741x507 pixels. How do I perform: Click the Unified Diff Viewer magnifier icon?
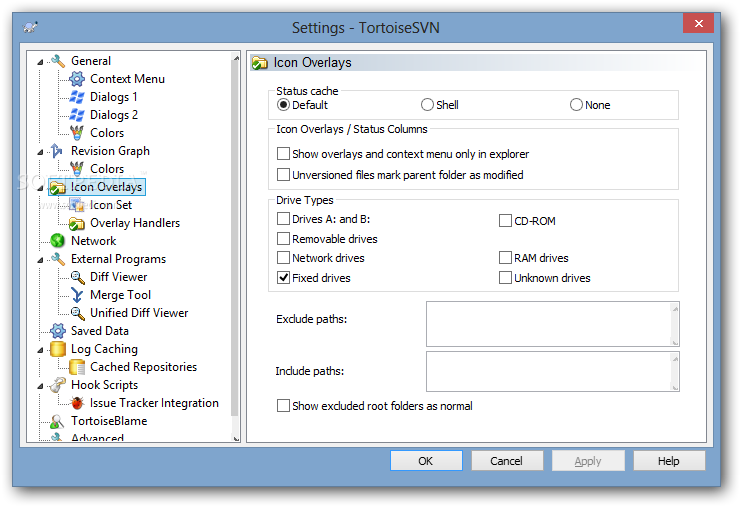coord(77,313)
